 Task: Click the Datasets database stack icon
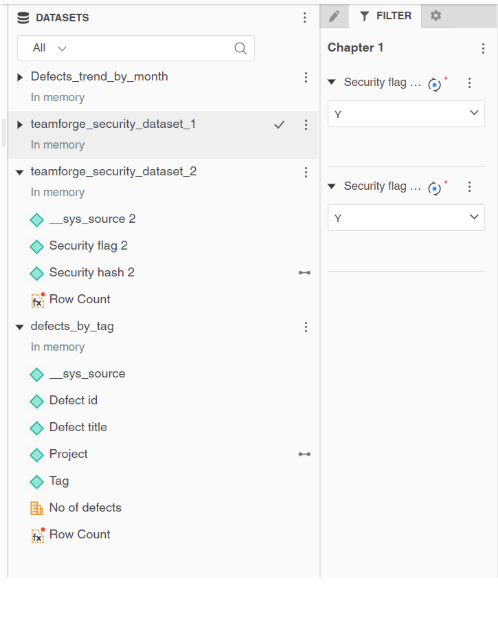coord(23,18)
